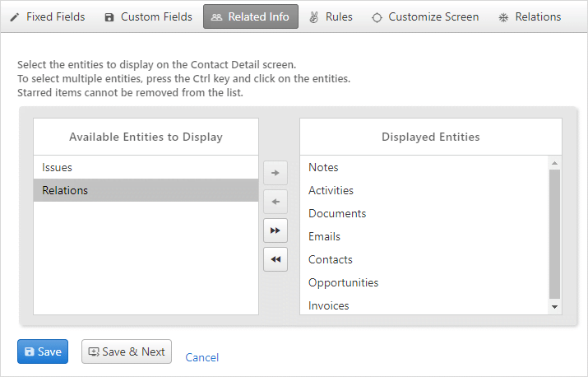Select Issues in available entities list

(146, 167)
